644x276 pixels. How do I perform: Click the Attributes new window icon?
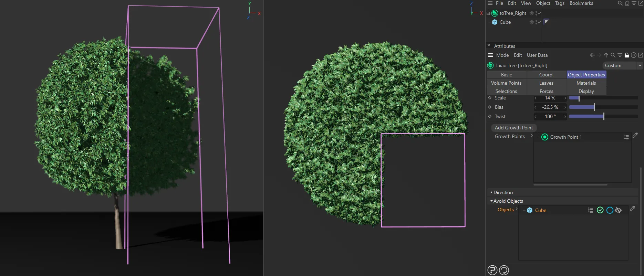[641, 55]
